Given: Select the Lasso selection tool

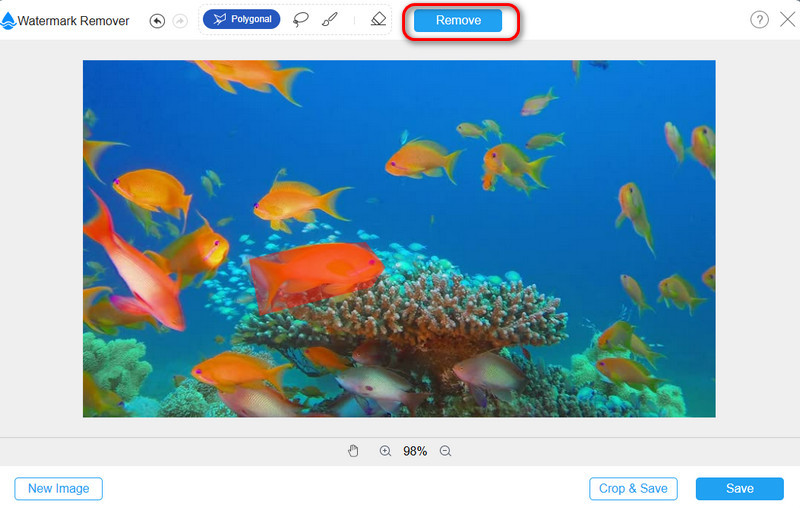Looking at the screenshot, I should 301,20.
